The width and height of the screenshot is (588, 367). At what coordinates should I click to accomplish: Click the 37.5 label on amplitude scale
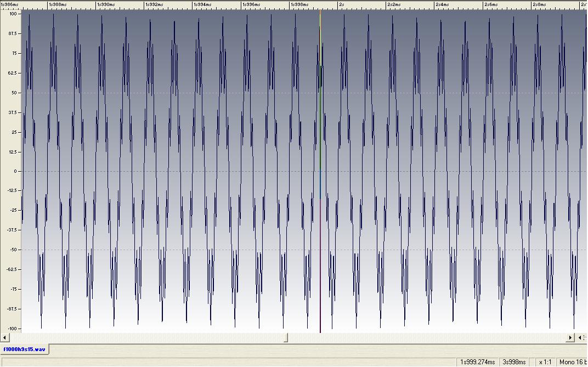point(13,112)
